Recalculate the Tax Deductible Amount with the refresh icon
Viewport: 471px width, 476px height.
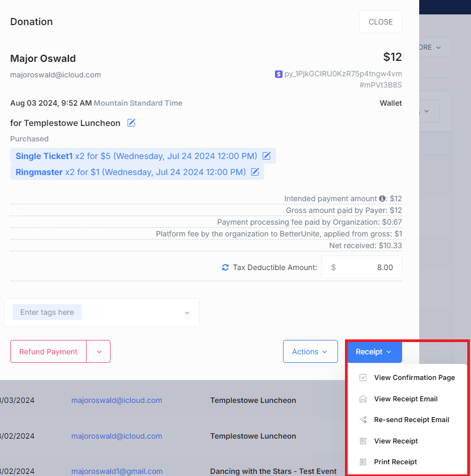(225, 267)
